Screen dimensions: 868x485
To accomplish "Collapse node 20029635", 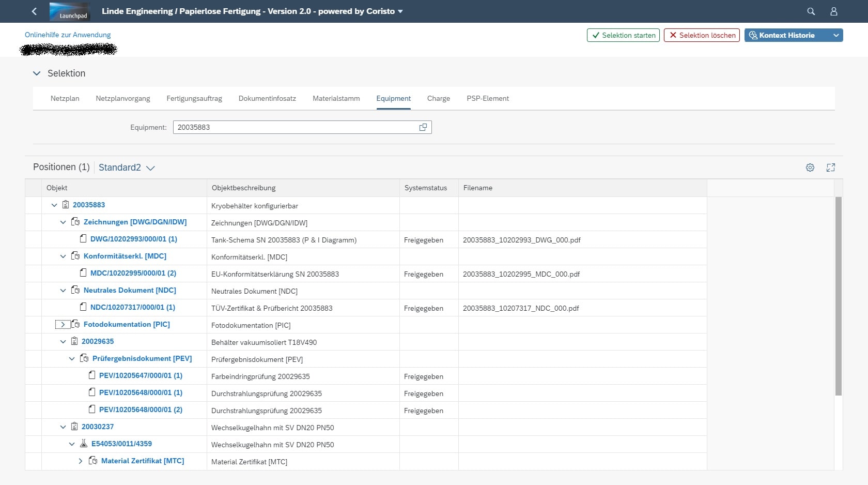I will [x=63, y=342].
